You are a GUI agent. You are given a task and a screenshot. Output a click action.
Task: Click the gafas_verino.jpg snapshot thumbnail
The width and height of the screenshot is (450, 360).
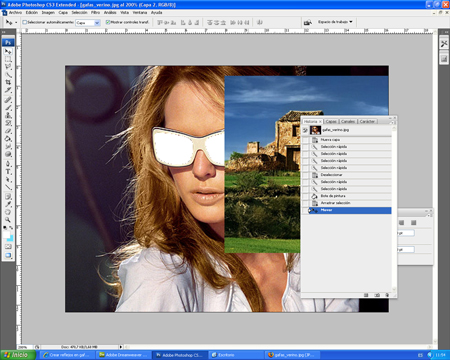[315, 130]
